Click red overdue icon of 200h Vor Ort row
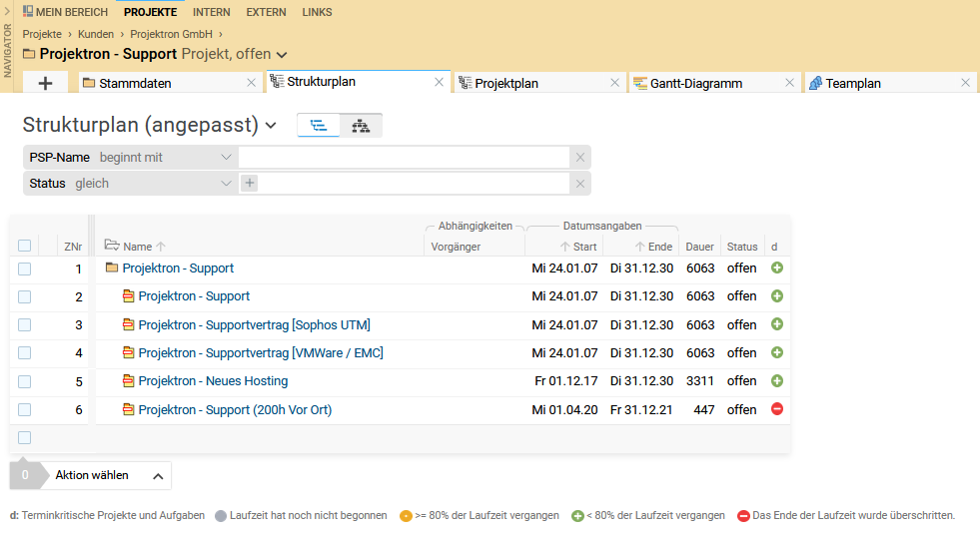Image resolution: width=980 pixels, height=542 pixels. click(777, 409)
